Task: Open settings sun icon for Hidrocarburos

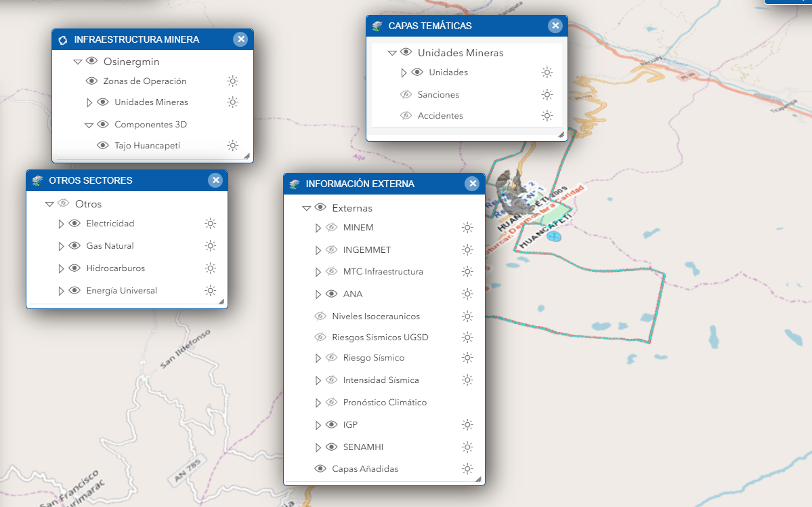Action: (210, 268)
